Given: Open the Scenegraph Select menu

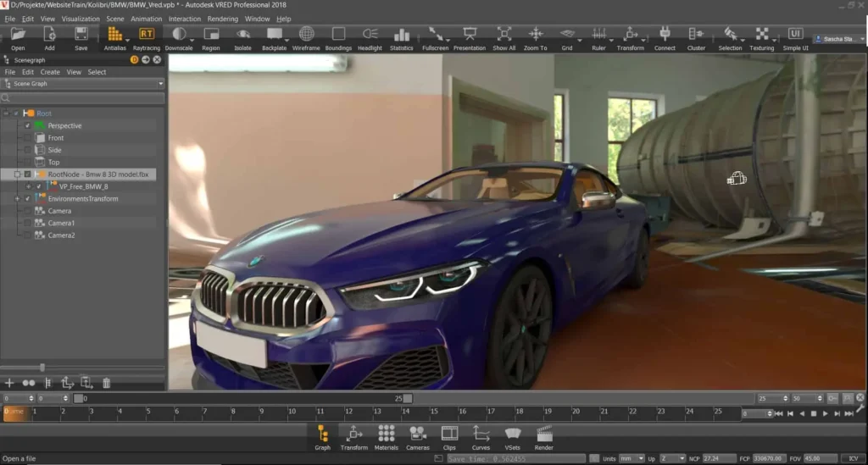Looking at the screenshot, I should (x=97, y=72).
